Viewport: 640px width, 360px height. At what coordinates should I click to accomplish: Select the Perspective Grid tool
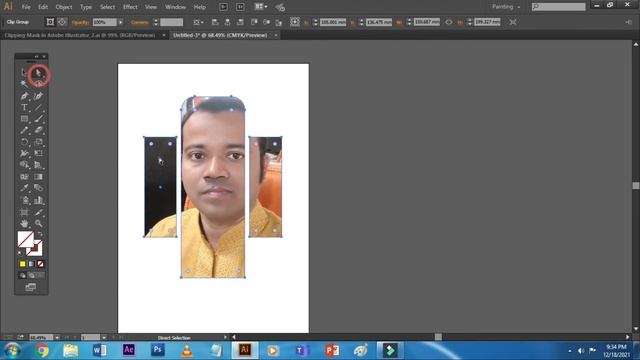click(38, 164)
